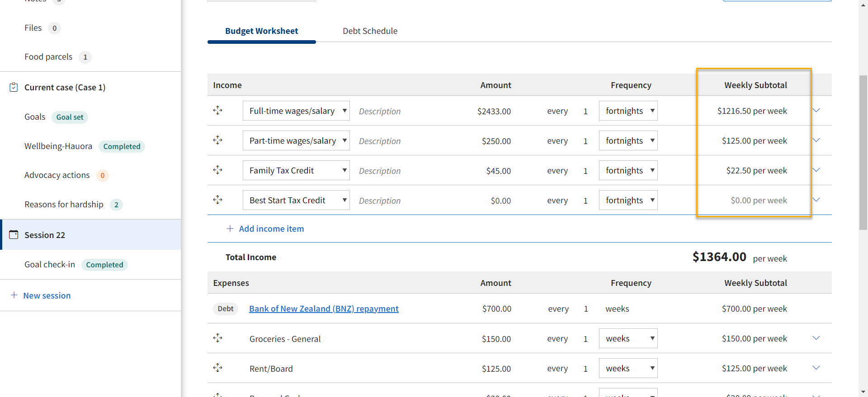Screen dimensions: 868x397
Task: Click the move handle for Full-time wages/salary row
Action: pyautogui.click(x=217, y=110)
